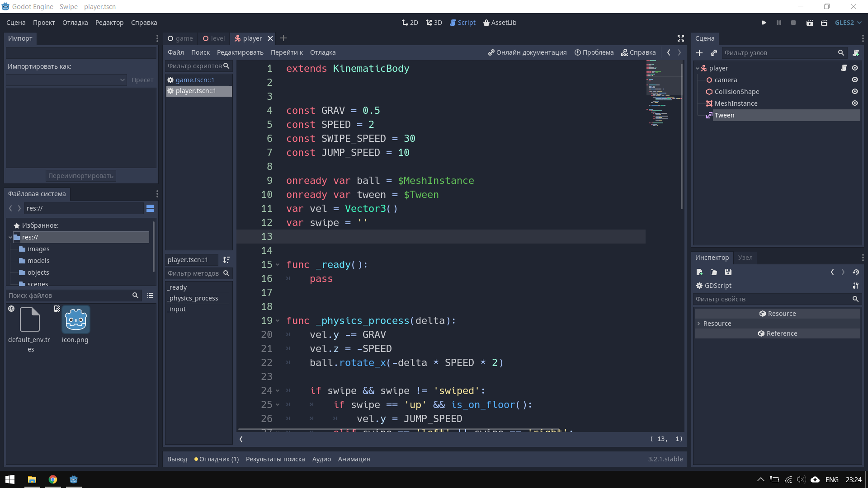This screenshot has height=488, width=868.
Task: Create a new resource in the Inspector
Action: (x=699, y=272)
